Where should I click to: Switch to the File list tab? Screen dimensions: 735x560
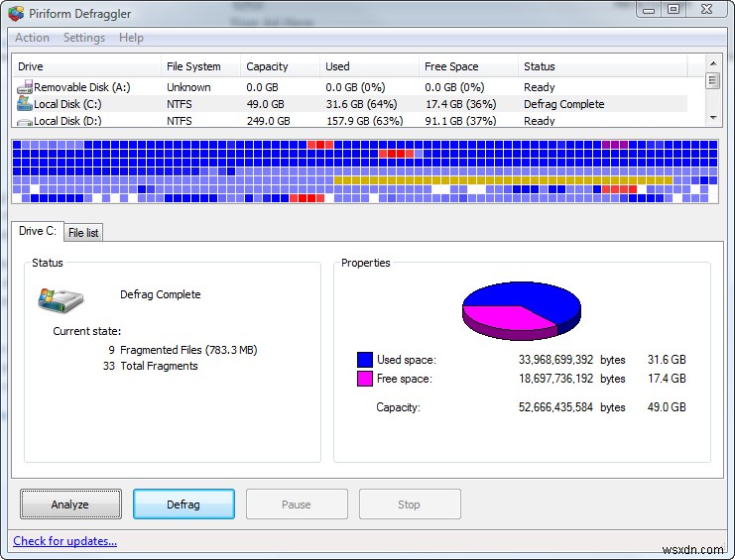[83, 233]
